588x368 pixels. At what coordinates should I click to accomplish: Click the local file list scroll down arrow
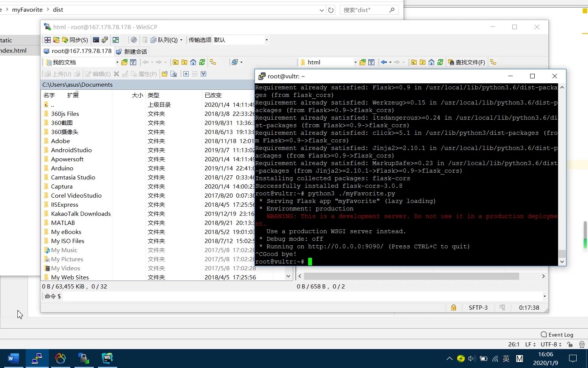pyautogui.click(x=288, y=276)
